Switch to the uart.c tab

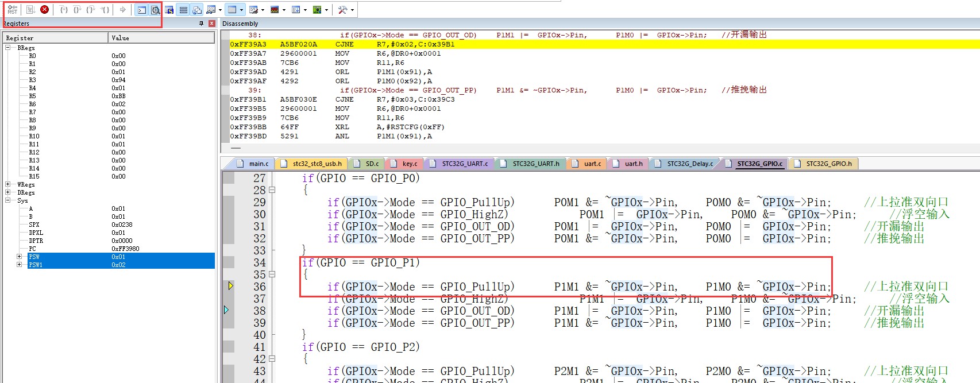[x=587, y=164]
